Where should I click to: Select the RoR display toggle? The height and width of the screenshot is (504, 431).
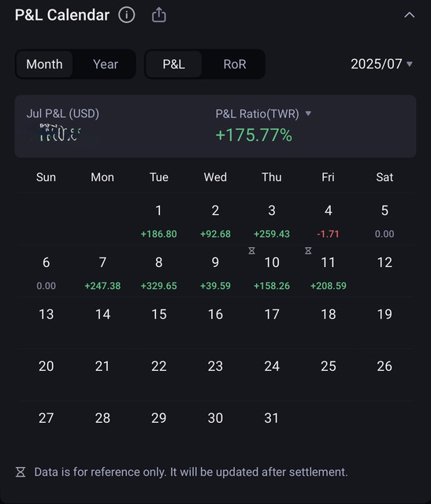[x=235, y=65]
